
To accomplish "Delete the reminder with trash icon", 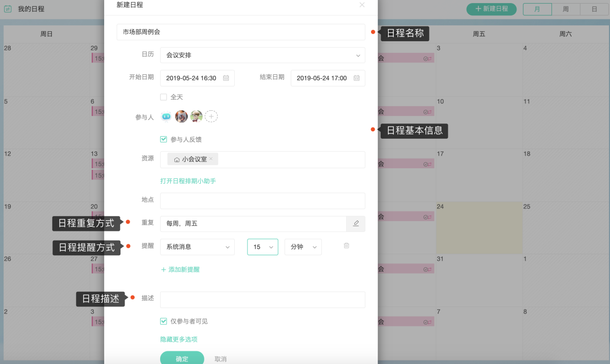I will coord(346,246).
